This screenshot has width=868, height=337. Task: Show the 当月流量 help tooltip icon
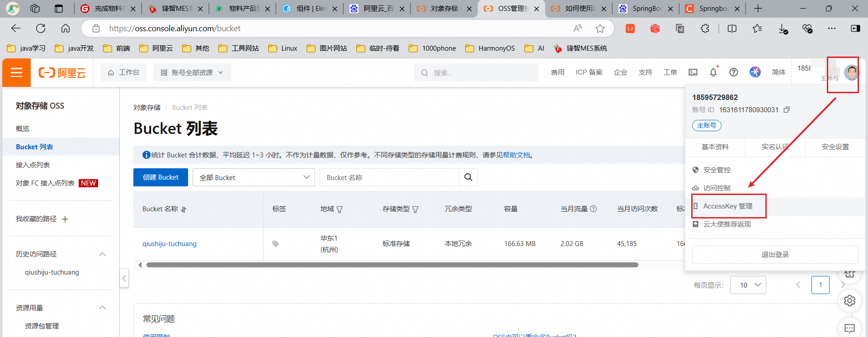594,209
